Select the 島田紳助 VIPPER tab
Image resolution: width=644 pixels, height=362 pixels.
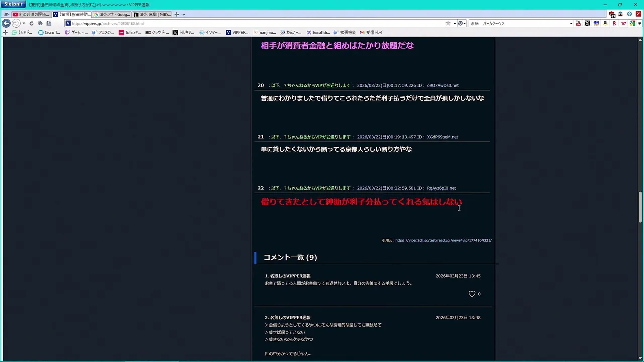pos(71,14)
